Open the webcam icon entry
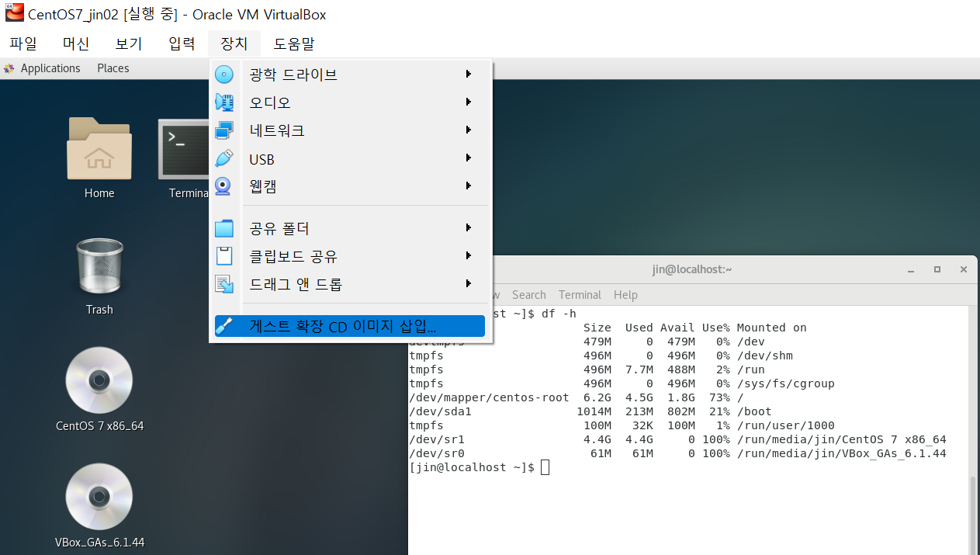The height and width of the screenshot is (555, 980). pyautogui.click(x=223, y=186)
